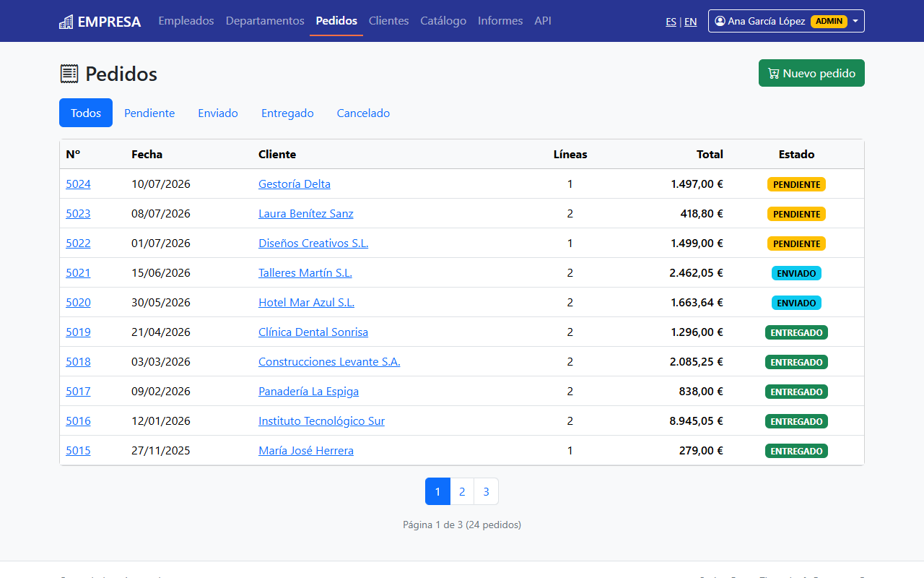Jump to page 3 of orders
This screenshot has height=578, width=924.
point(487,491)
